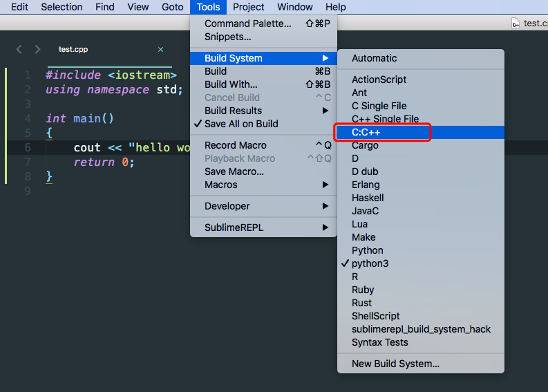
Task: Select JavaC build system
Action: tap(421, 211)
